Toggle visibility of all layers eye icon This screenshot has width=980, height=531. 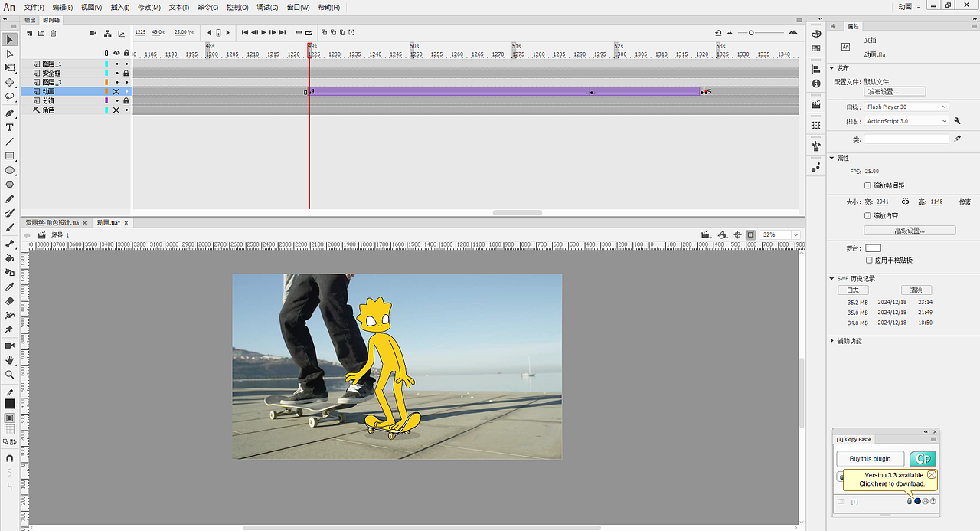116,53
